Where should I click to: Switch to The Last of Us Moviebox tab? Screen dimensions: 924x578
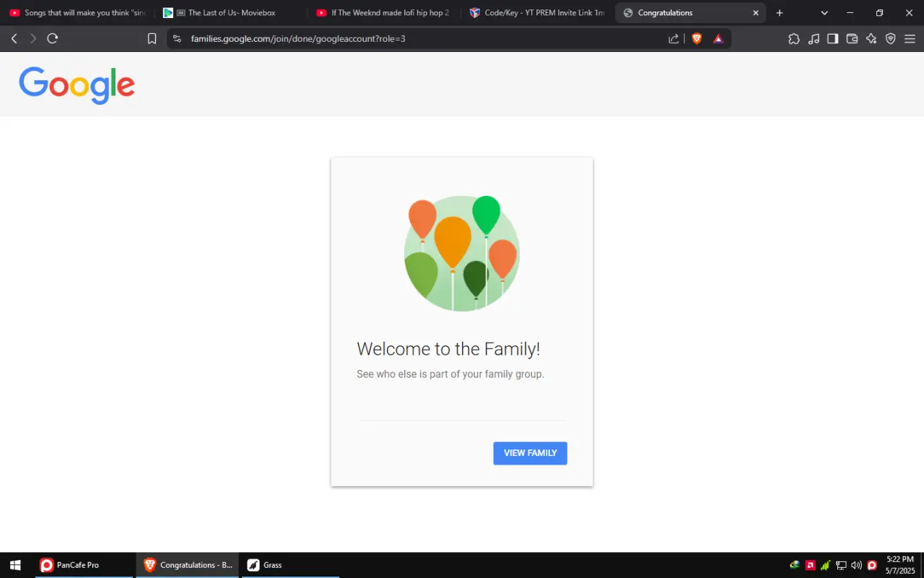231,13
